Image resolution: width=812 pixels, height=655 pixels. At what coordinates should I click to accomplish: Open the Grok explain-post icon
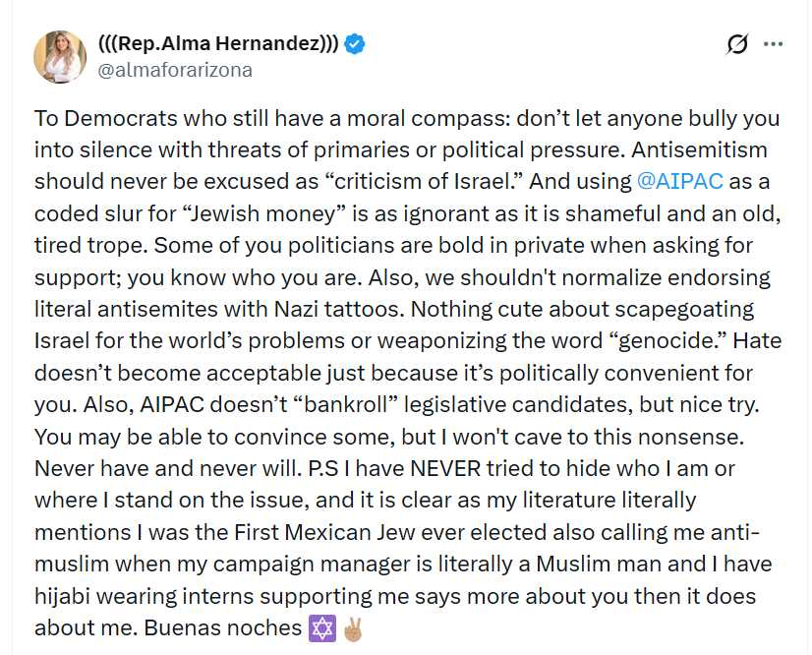pos(736,44)
